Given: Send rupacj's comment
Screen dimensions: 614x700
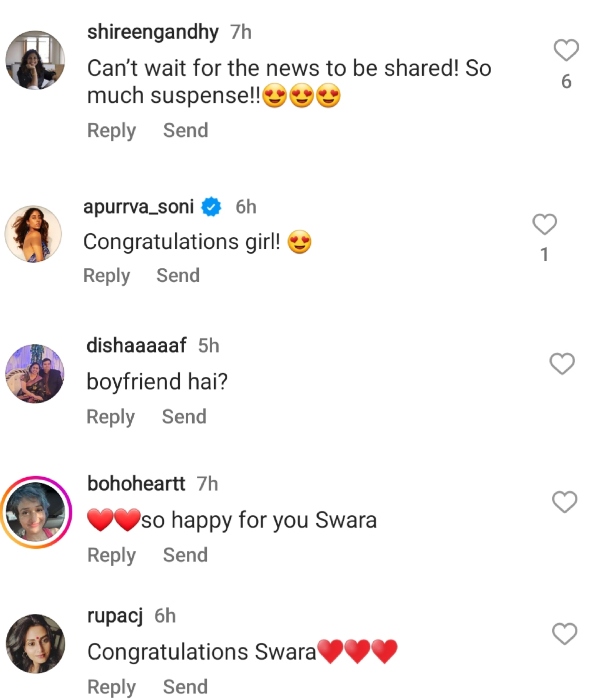Looking at the screenshot, I should point(185,687).
